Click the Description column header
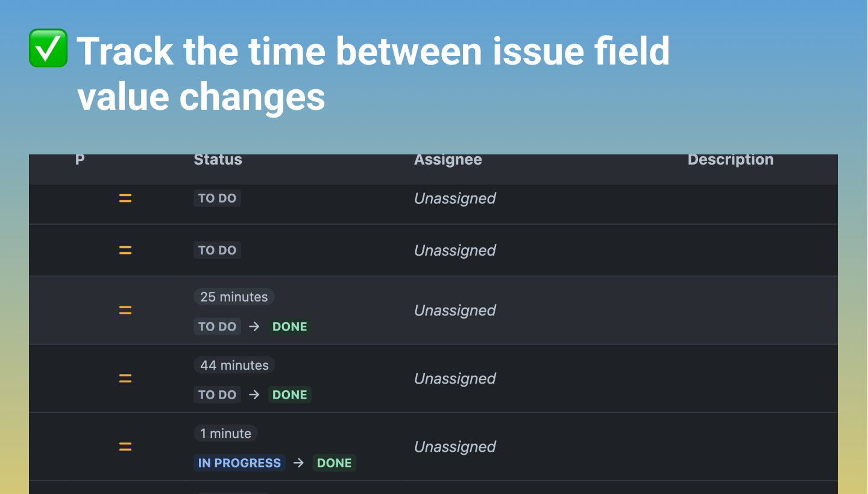The width and height of the screenshot is (868, 494). 730,160
